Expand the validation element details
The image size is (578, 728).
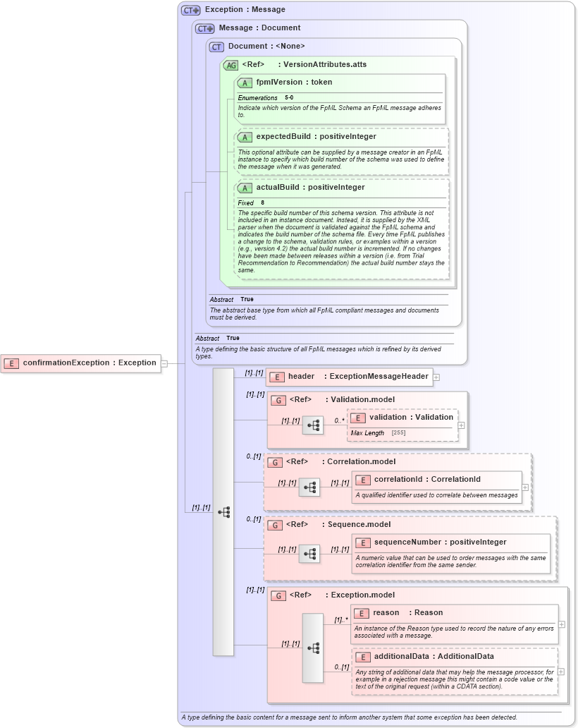(461, 425)
